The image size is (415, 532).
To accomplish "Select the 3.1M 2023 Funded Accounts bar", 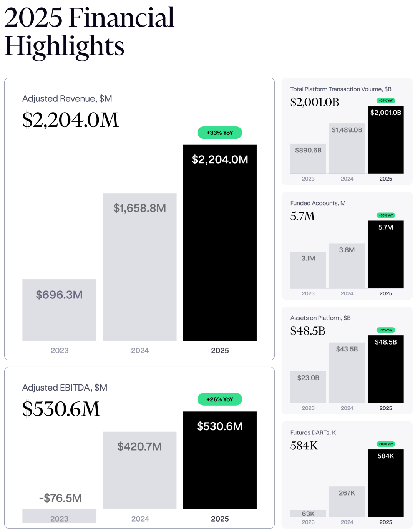I will (x=308, y=270).
